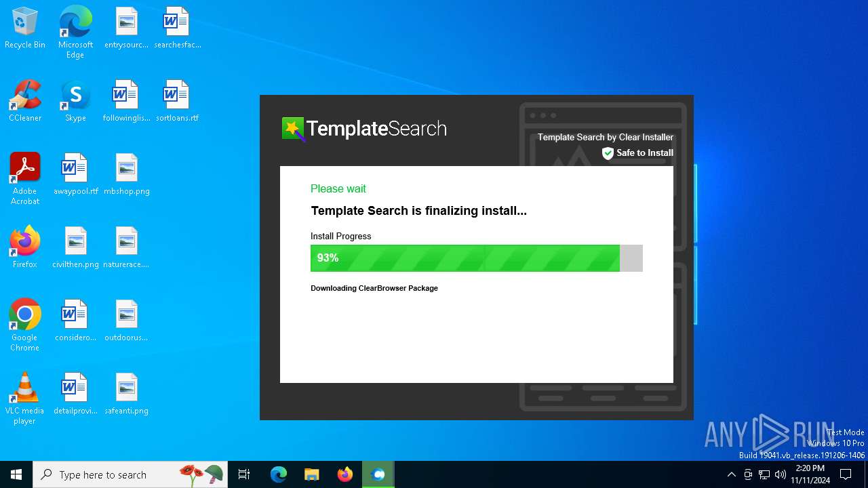Click the 'Install Progress' label
This screenshot has height=488, width=868.
tap(340, 236)
